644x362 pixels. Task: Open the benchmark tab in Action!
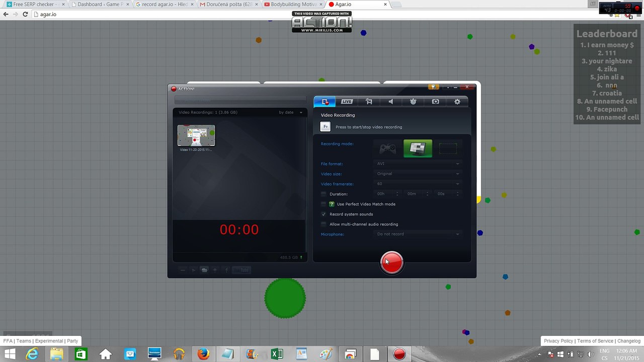pos(369,102)
